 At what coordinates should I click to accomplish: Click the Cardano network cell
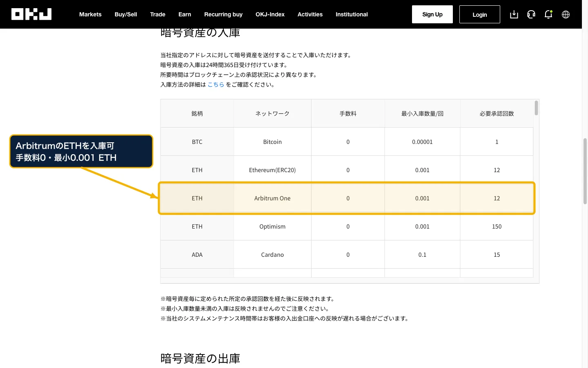point(272,255)
